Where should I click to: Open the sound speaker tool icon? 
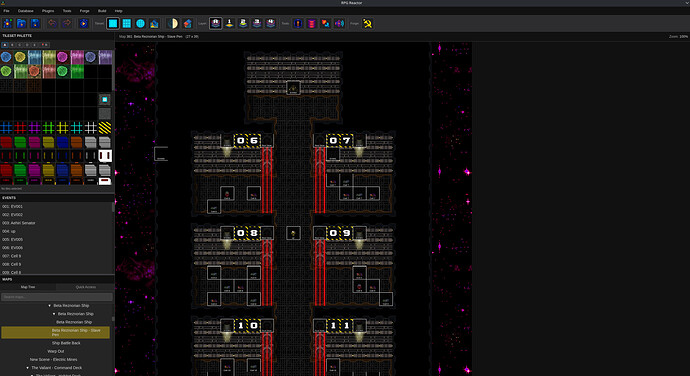point(339,23)
